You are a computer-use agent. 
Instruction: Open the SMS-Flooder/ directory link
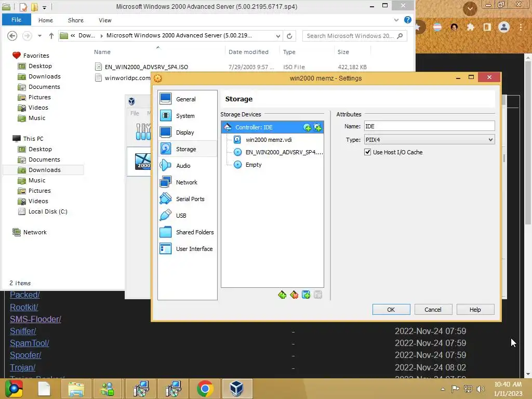[x=35, y=320]
